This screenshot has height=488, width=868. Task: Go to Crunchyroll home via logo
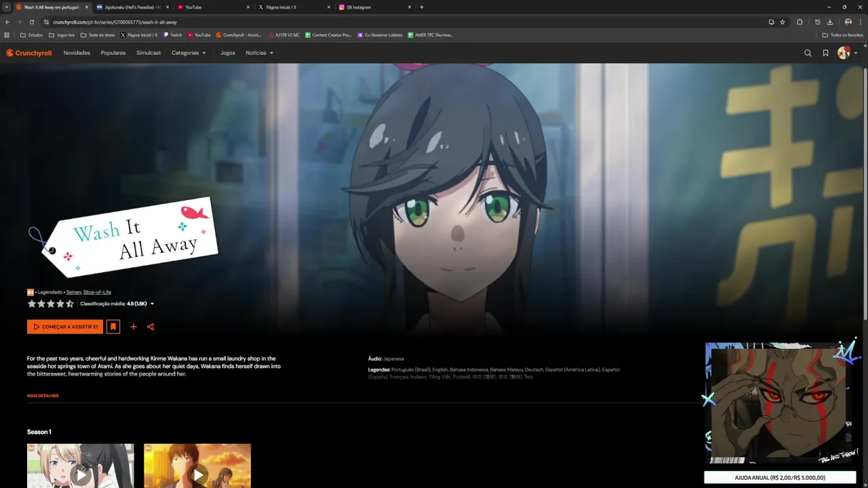click(29, 53)
